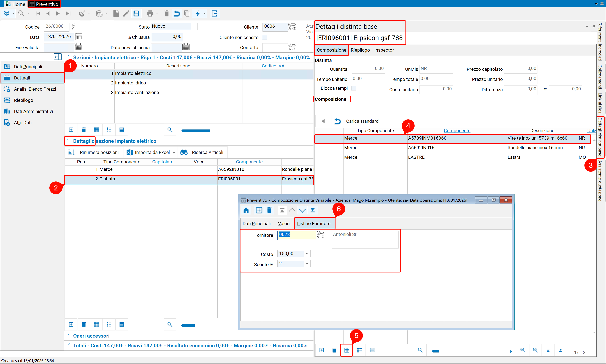This screenshot has height=364, width=606.
Task: Click the Undo arrow toolbar icon
Action: pyautogui.click(x=177, y=13)
